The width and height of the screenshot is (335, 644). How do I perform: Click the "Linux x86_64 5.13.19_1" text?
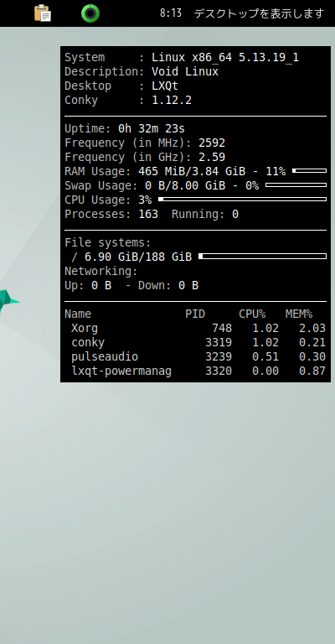[225, 58]
